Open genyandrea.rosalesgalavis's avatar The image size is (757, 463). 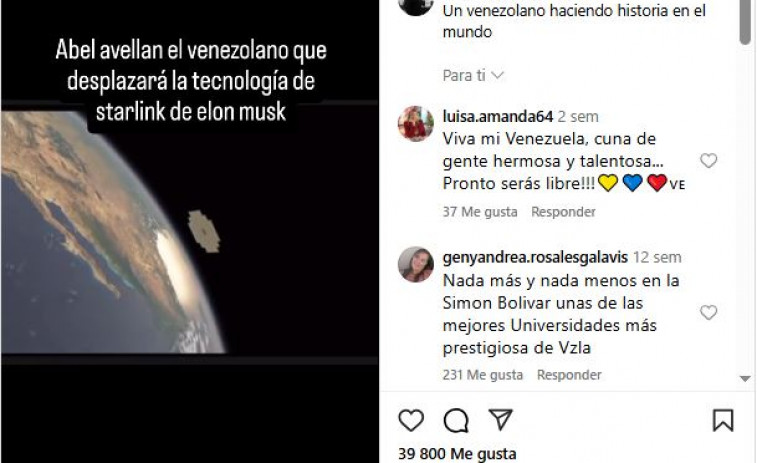tap(416, 264)
